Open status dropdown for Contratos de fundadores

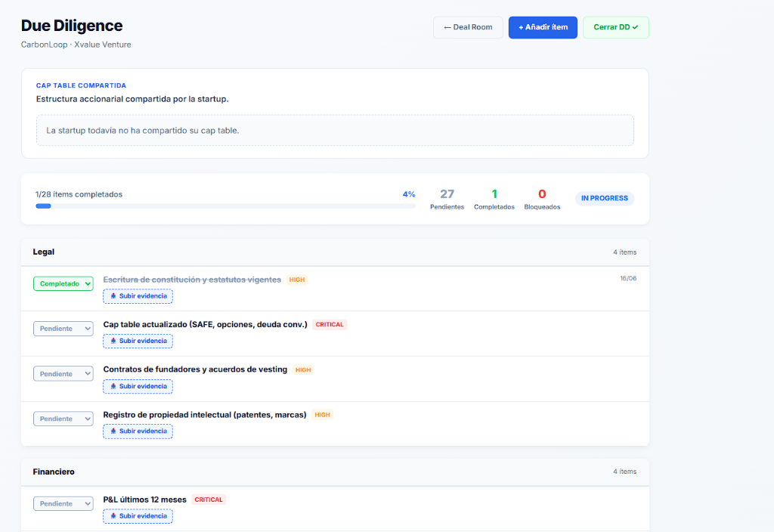click(63, 374)
